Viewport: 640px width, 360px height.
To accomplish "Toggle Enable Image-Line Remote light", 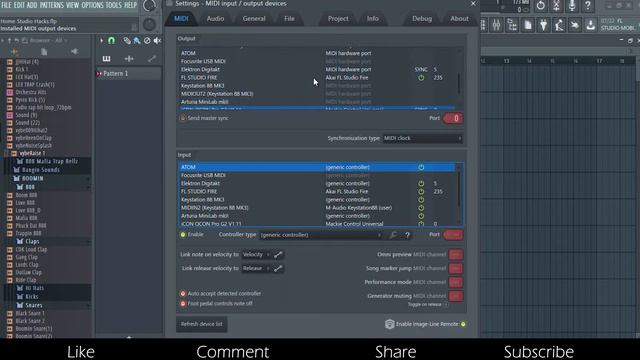I will (x=463, y=324).
